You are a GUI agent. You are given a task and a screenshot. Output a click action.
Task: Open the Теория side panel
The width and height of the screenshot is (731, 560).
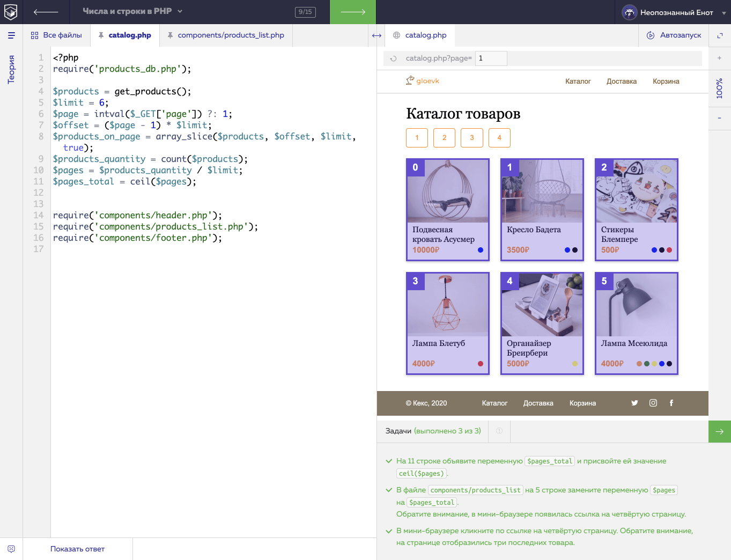coord(11,69)
